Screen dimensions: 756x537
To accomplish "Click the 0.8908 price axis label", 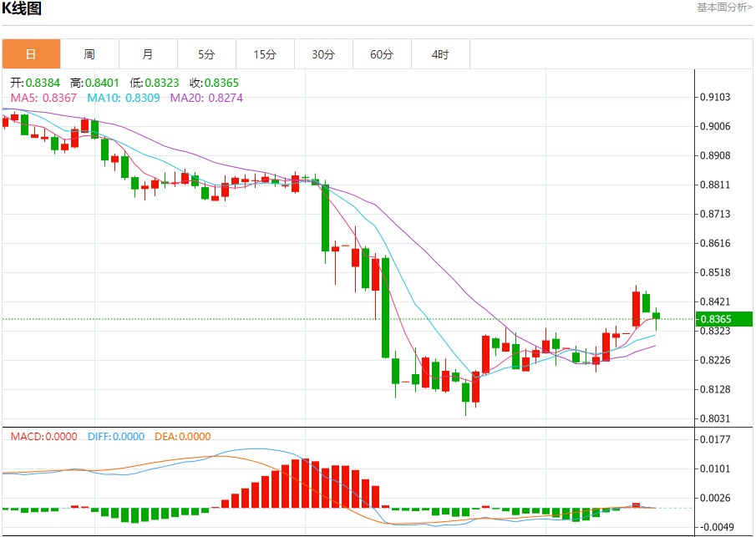I will (x=715, y=155).
